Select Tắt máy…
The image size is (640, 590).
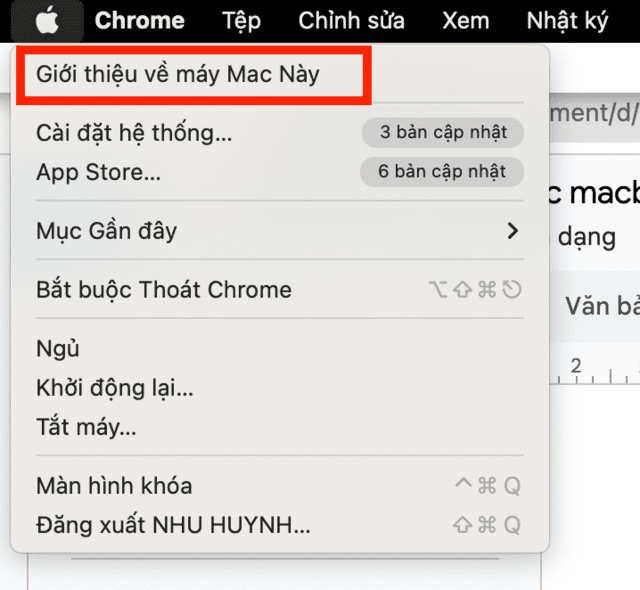[280, 427]
